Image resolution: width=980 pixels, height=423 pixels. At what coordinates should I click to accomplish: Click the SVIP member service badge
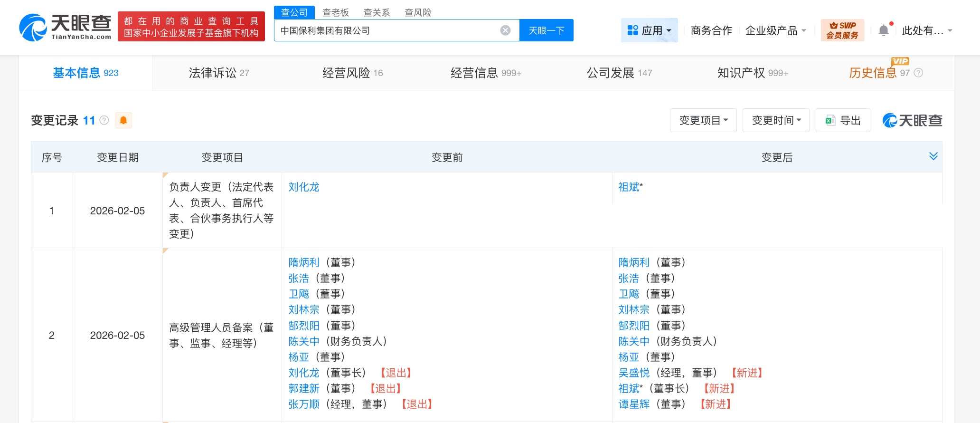tap(842, 30)
